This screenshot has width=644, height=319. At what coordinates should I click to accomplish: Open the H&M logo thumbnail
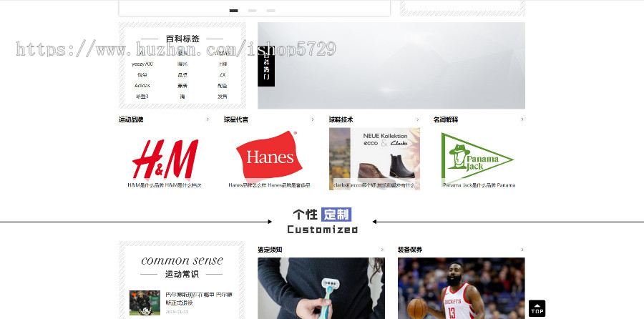[165, 159]
